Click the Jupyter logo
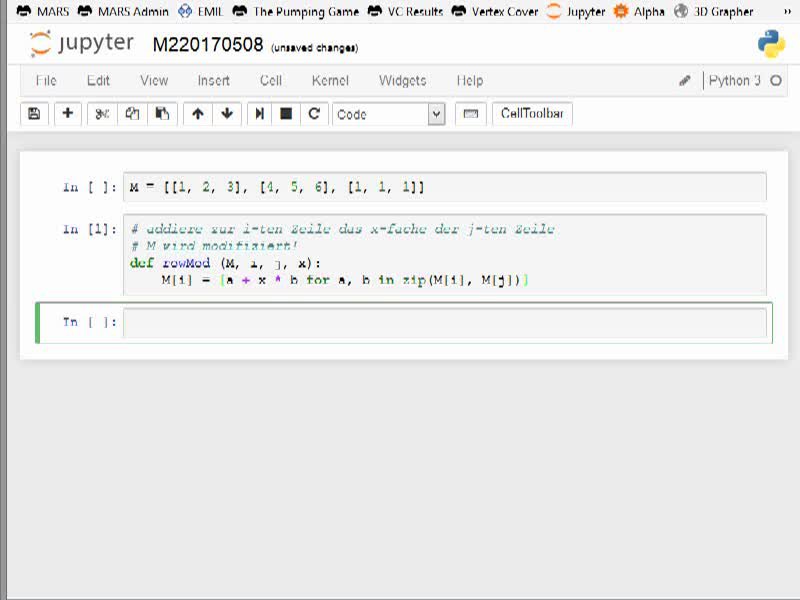800x600 pixels. pyautogui.click(x=82, y=43)
